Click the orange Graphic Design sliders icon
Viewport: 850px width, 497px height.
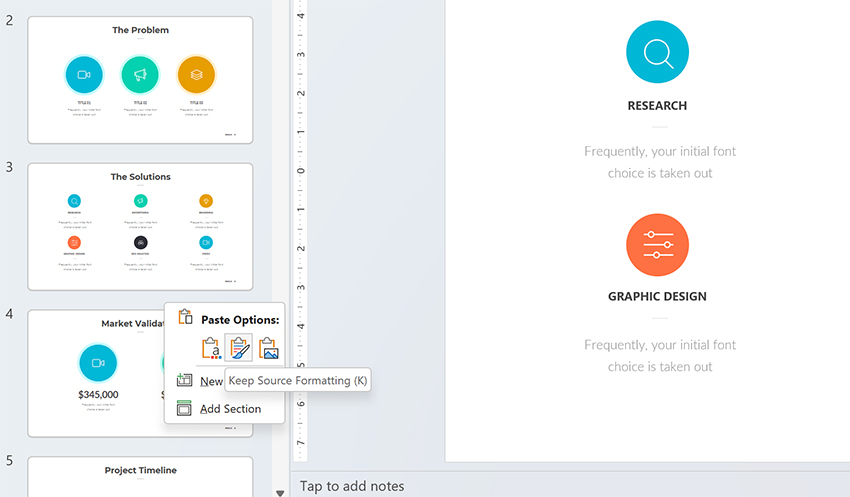(x=658, y=245)
